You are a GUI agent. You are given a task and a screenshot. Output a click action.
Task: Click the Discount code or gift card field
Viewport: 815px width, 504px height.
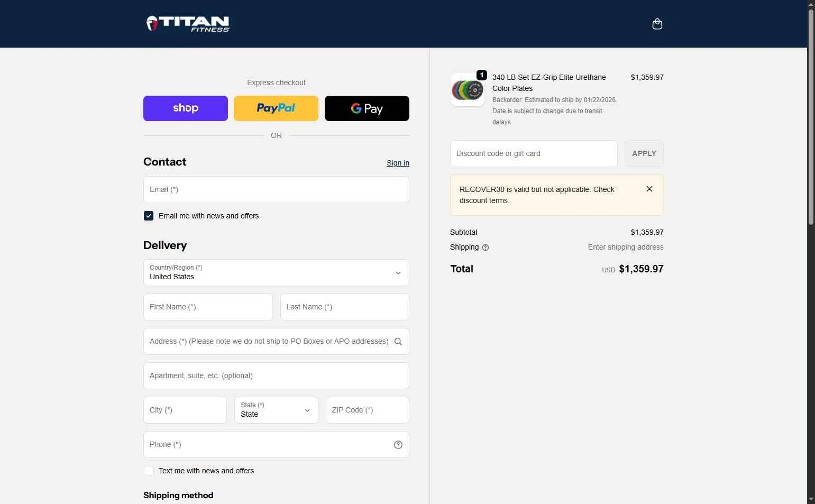pos(534,153)
